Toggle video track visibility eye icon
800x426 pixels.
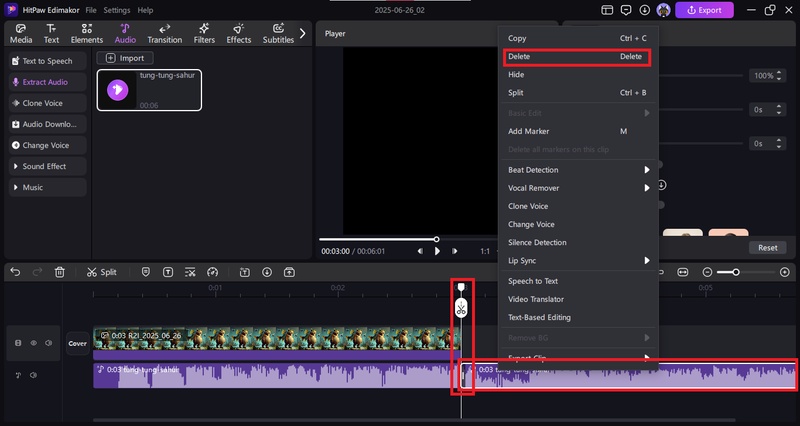[33, 343]
